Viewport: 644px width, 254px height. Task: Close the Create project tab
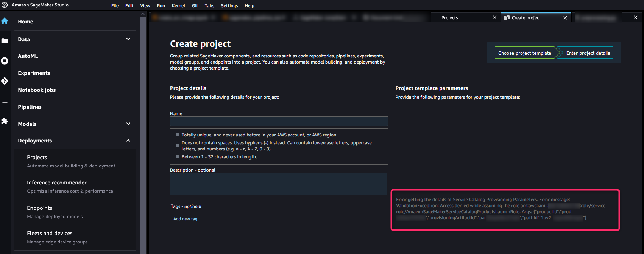565,18
